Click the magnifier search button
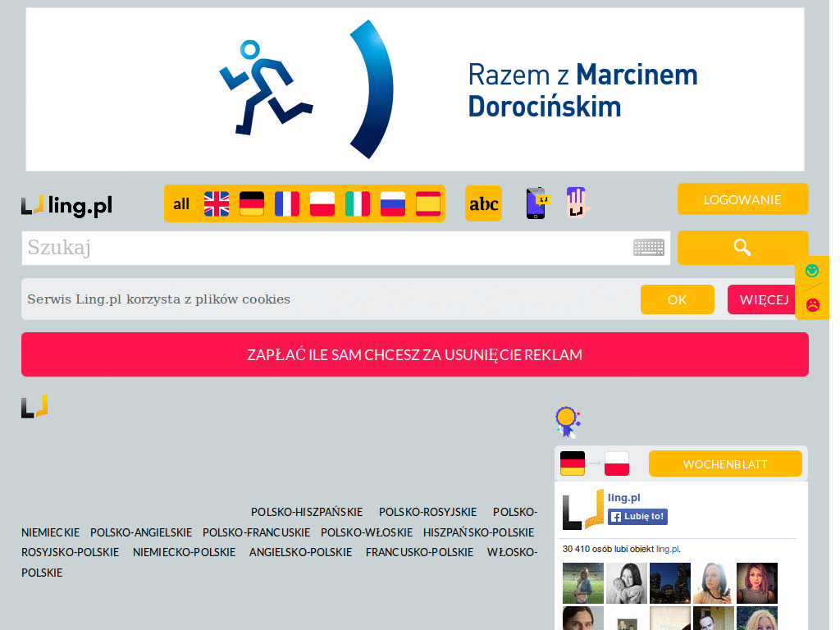 (x=742, y=248)
